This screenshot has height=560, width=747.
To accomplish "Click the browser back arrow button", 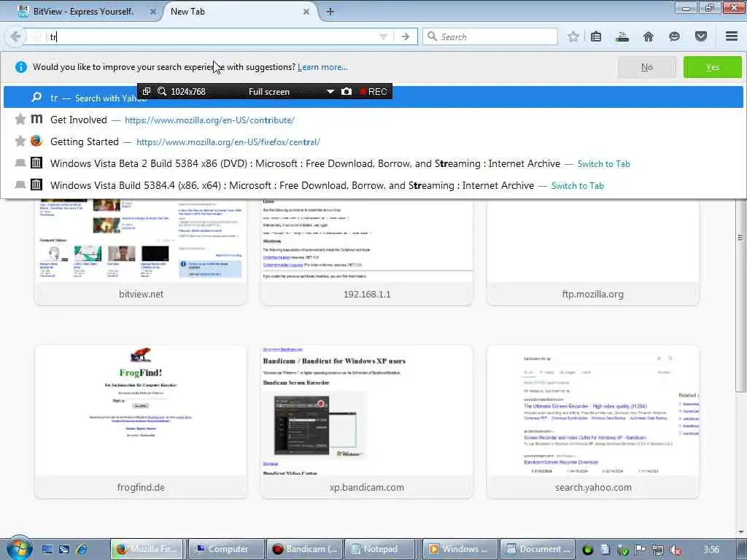I will (15, 36).
